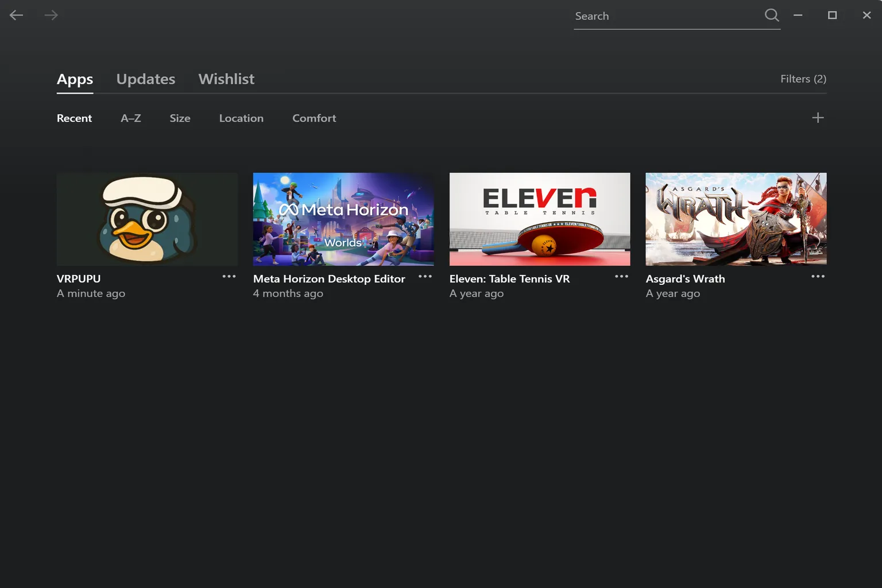Click the plus icon to add
This screenshot has width=882, height=588.
818,118
